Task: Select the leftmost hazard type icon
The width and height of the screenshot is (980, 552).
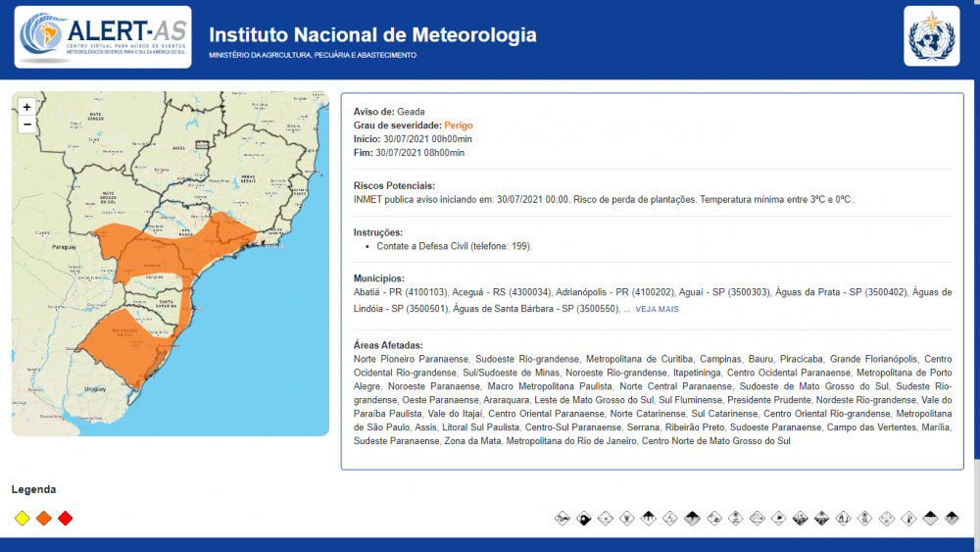Action: click(562, 518)
